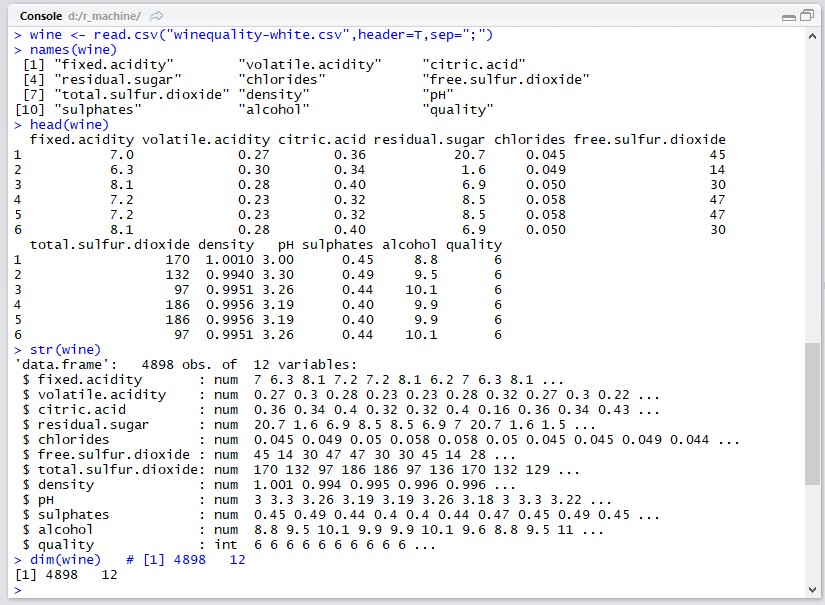Click the $ alcohol structure row
825x605 pixels.
click(x=313, y=530)
